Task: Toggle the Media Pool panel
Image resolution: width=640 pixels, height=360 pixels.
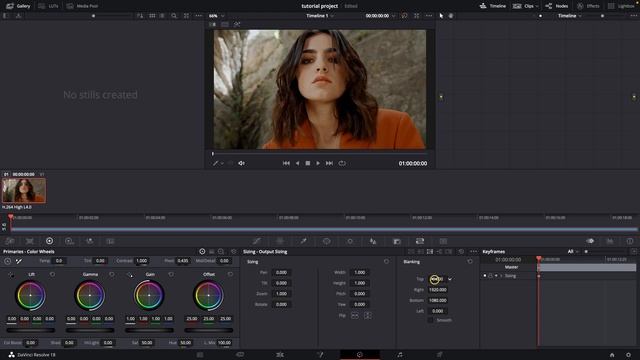Action: tap(82, 6)
